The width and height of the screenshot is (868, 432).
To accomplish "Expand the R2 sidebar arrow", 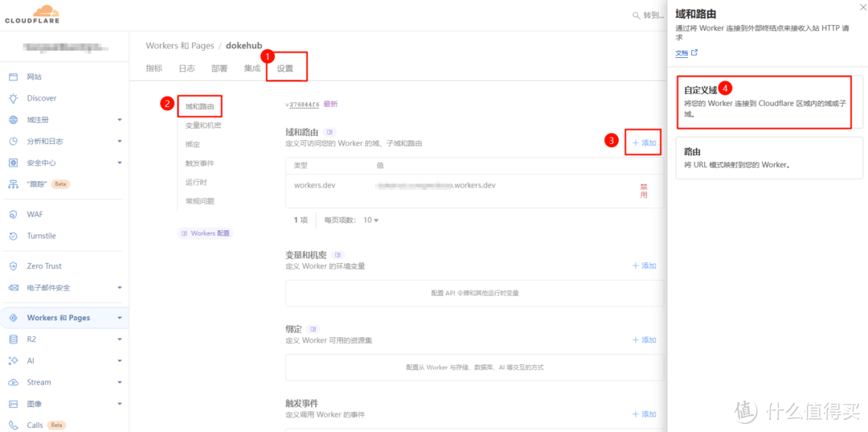I will pyautogui.click(x=119, y=339).
